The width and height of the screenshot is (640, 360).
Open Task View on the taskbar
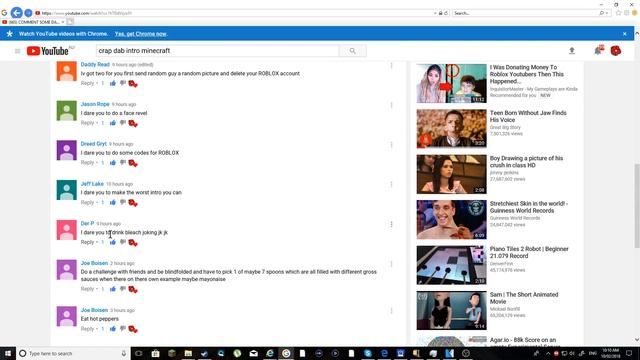coord(139,353)
